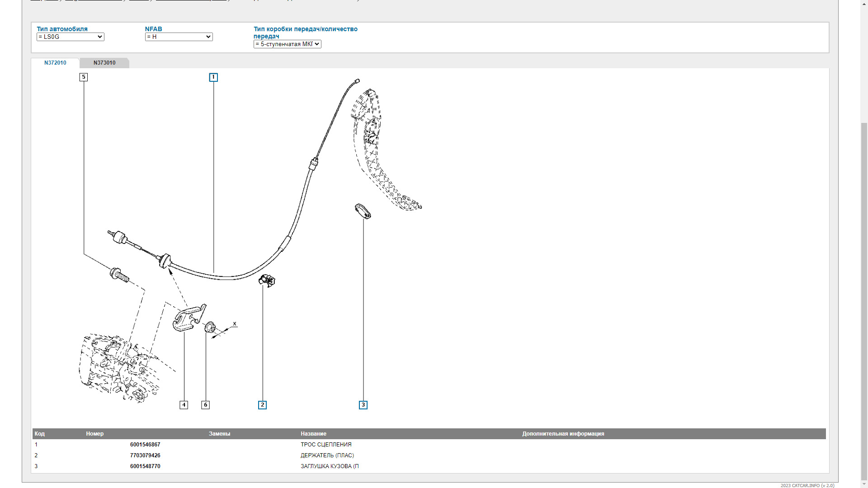Click part number 7703079426
Screen dimensions: 868x488
145,455
